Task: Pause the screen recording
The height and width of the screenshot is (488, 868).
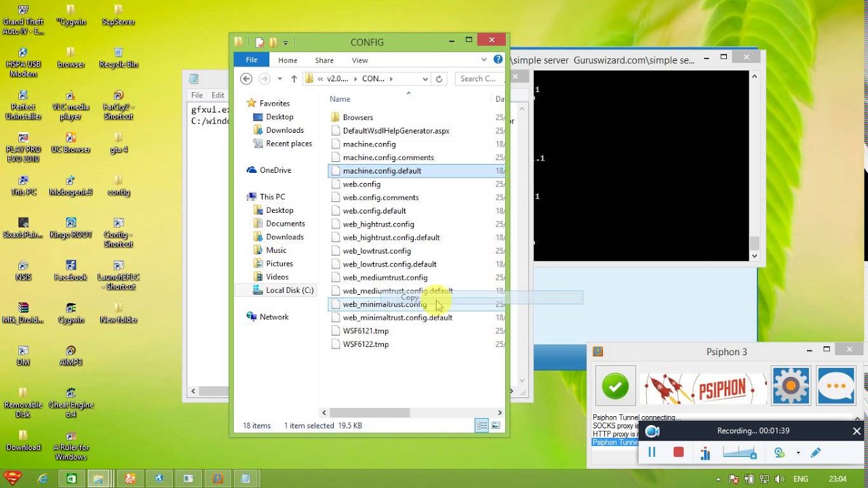Action: pos(652,452)
